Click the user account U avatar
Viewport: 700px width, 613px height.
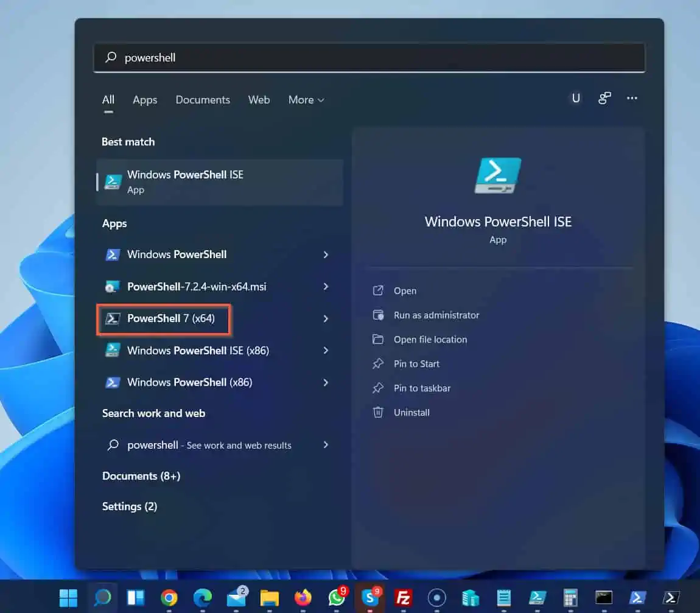pyautogui.click(x=575, y=98)
